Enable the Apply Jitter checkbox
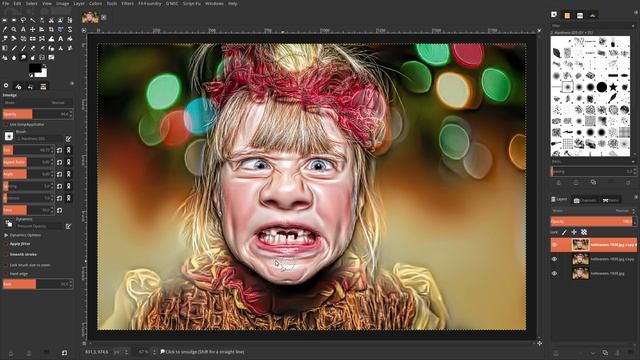Viewport: 640px width, 360px height. click(6, 244)
